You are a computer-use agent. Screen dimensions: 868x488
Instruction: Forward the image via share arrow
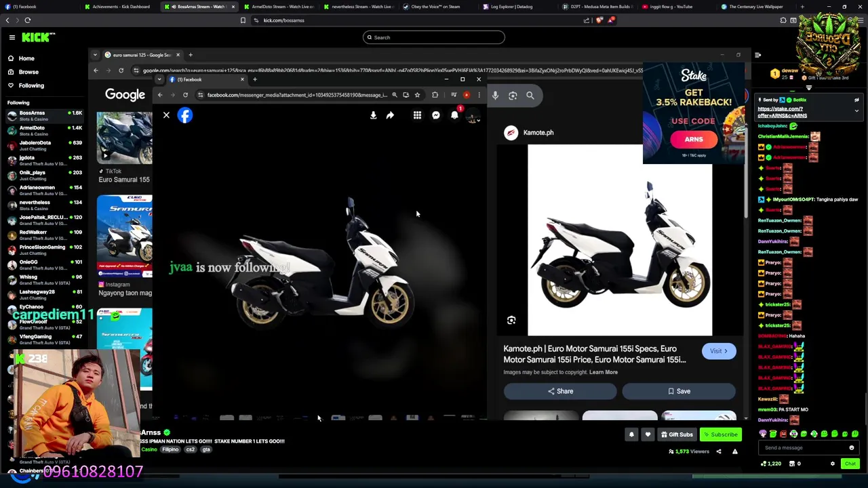click(x=390, y=115)
